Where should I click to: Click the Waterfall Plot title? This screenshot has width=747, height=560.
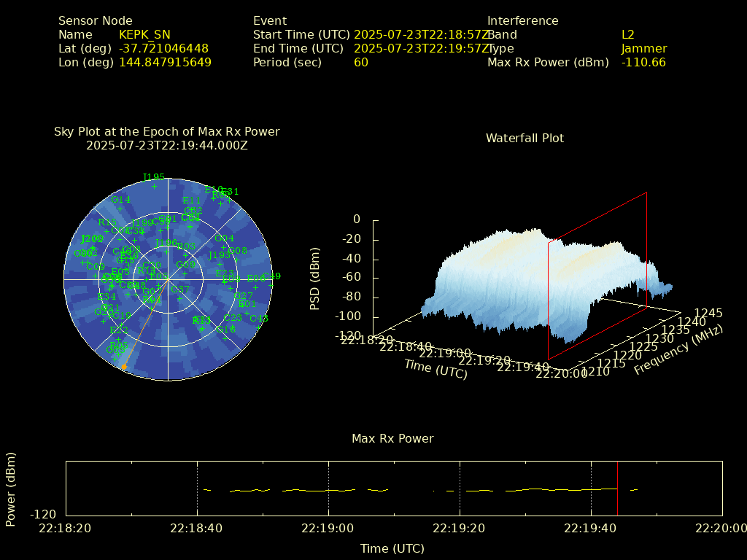(525, 138)
